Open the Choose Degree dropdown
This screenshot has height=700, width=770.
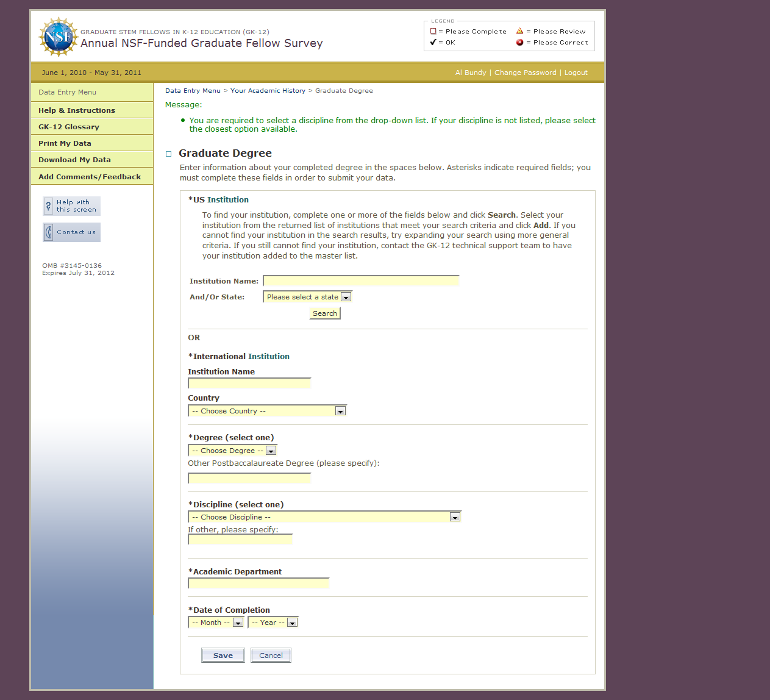pos(232,451)
